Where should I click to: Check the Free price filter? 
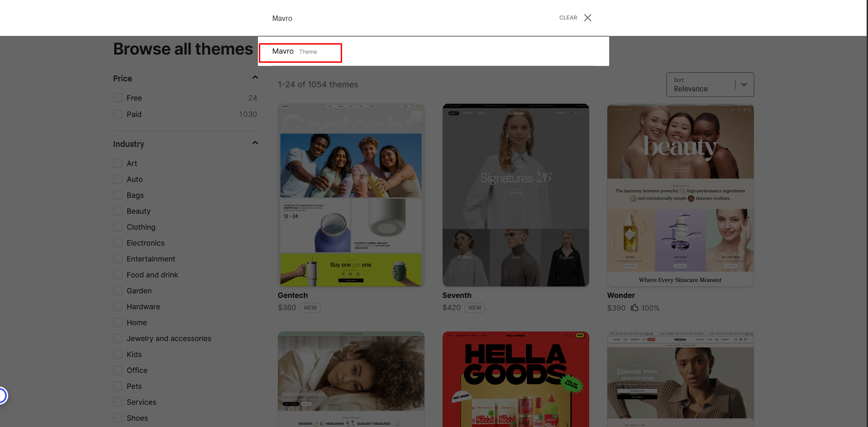tap(118, 97)
